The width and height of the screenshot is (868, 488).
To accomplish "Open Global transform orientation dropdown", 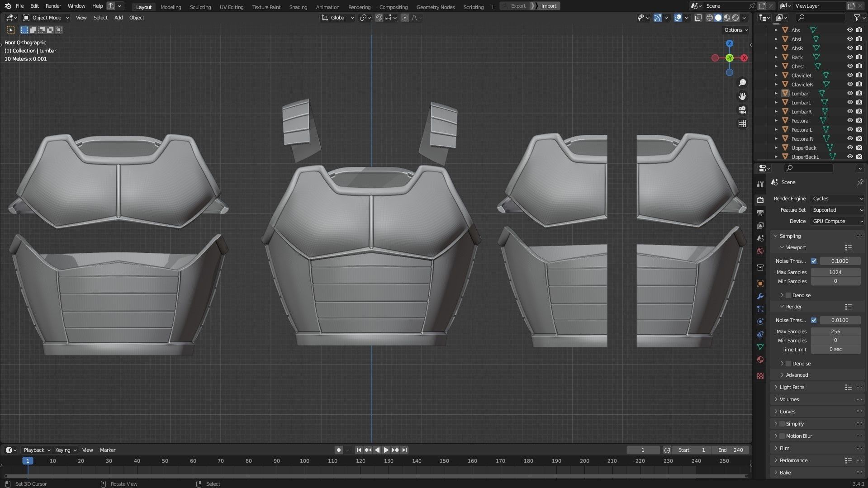I will tap(338, 18).
